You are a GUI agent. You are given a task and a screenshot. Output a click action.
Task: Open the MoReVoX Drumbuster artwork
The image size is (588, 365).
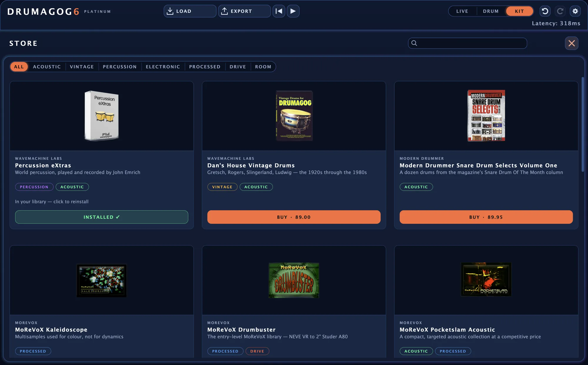coord(294,280)
